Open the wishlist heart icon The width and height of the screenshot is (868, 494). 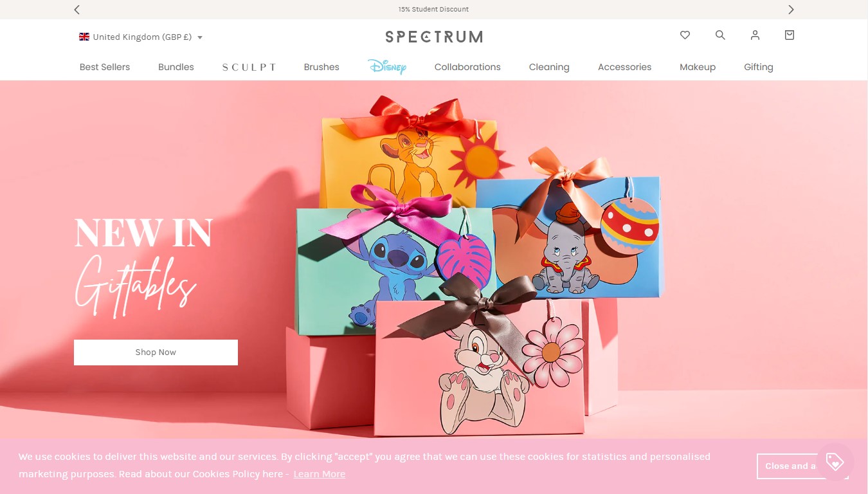tap(685, 35)
